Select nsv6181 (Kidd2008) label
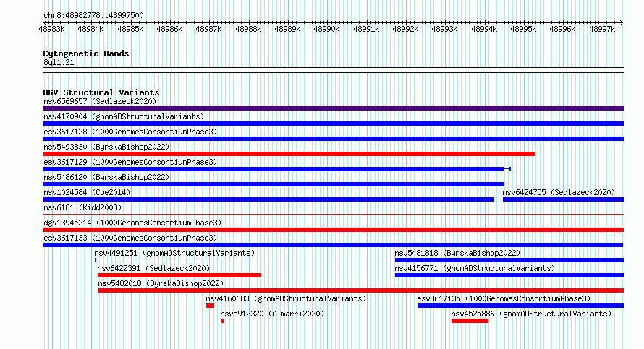644x349 pixels. (82, 207)
